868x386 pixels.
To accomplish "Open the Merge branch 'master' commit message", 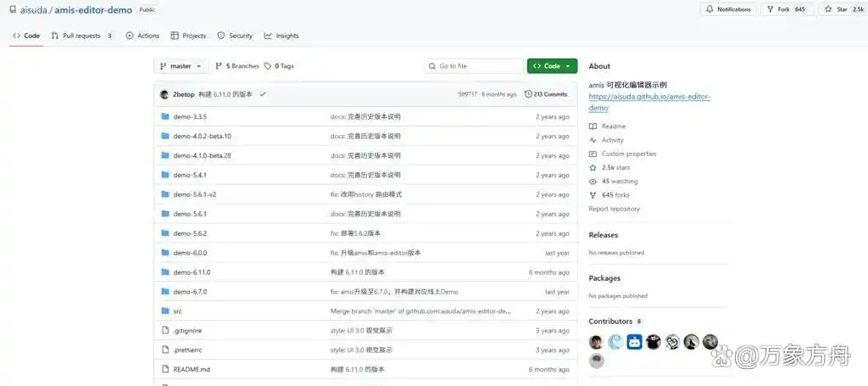I will pyautogui.click(x=420, y=311).
